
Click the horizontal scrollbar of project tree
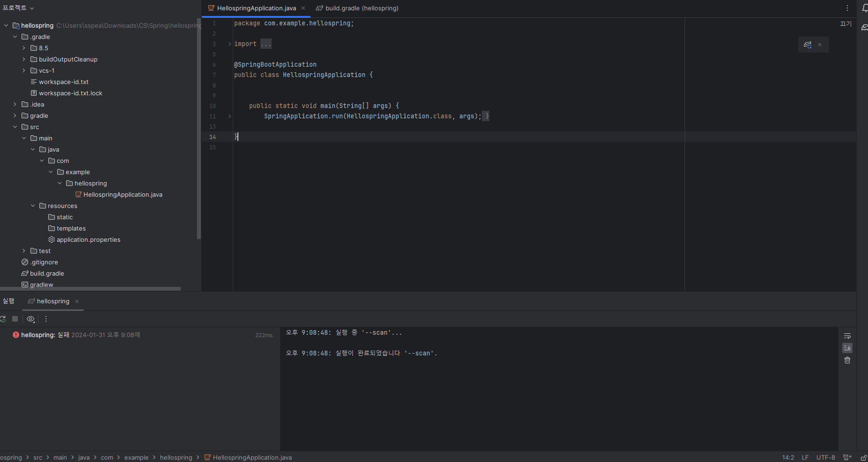(x=90, y=289)
